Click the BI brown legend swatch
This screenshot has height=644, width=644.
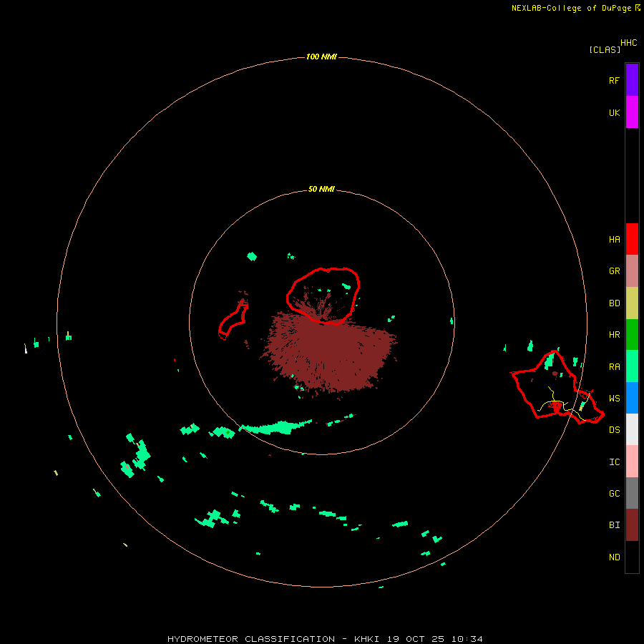[x=632, y=525]
